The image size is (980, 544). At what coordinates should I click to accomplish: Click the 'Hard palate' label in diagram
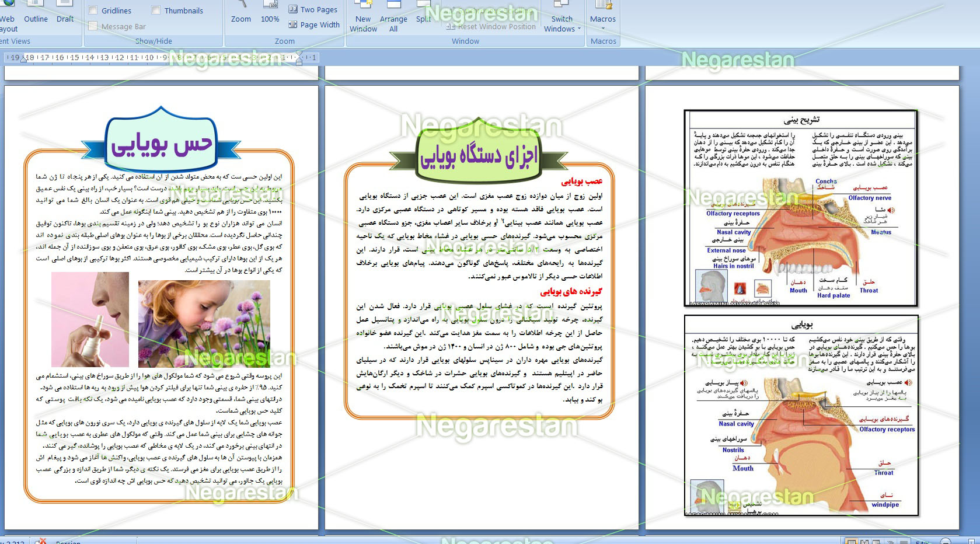pos(833,295)
